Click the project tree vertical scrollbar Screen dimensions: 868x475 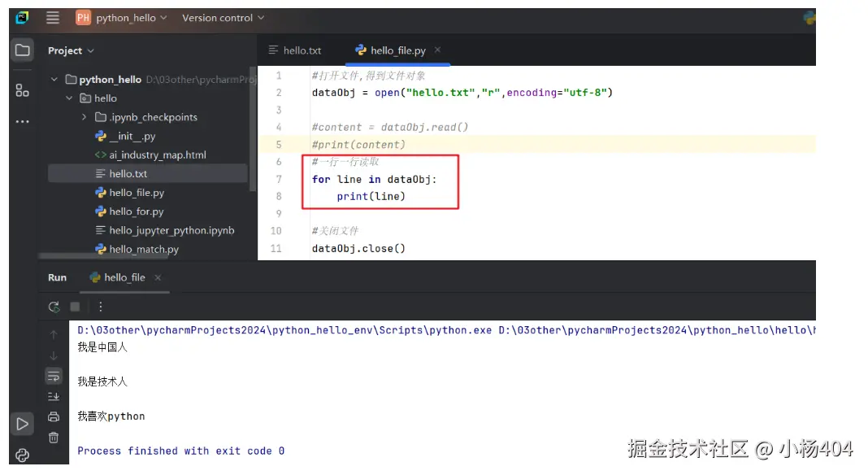(x=253, y=129)
